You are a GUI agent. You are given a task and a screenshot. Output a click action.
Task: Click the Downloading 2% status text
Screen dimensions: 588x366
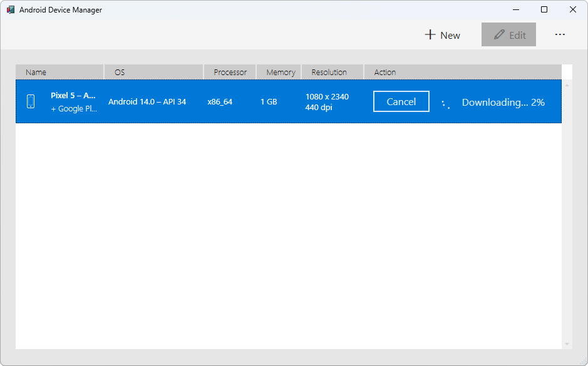(x=503, y=103)
